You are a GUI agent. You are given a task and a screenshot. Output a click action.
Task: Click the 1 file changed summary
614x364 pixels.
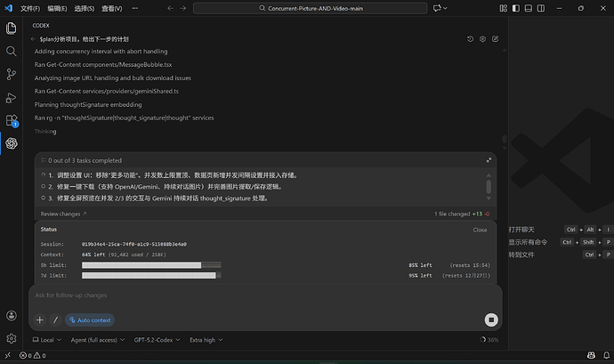pyautogui.click(x=462, y=214)
